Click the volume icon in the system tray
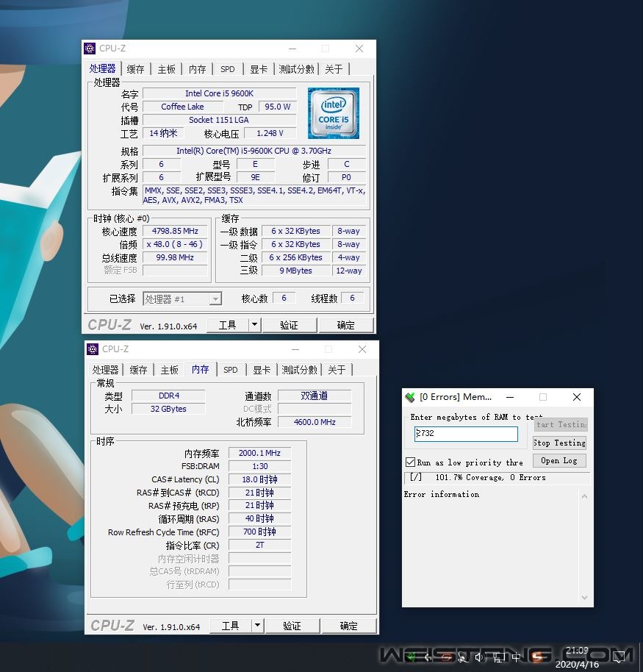 [479, 657]
